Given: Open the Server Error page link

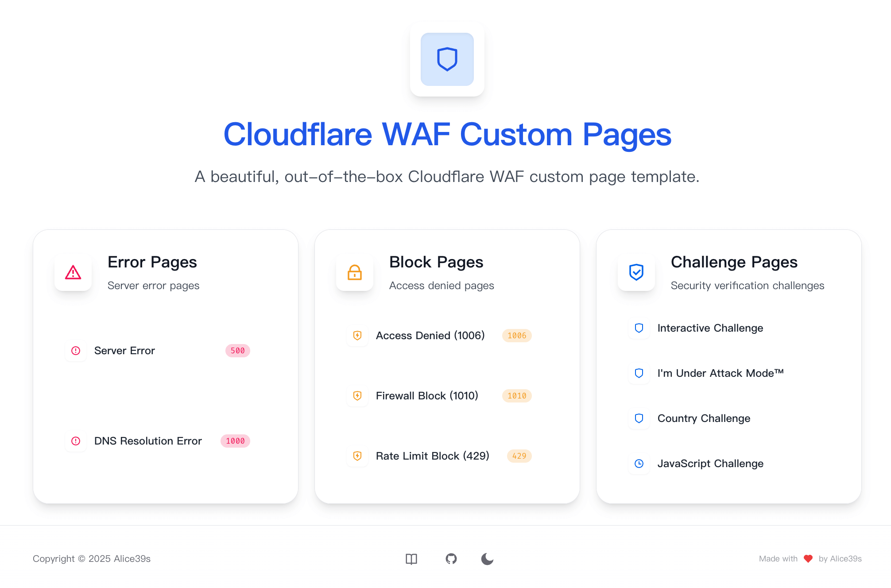Looking at the screenshot, I should pyautogui.click(x=158, y=351).
